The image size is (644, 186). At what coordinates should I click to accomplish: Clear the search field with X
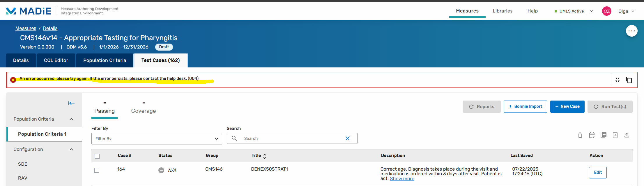pos(347,138)
